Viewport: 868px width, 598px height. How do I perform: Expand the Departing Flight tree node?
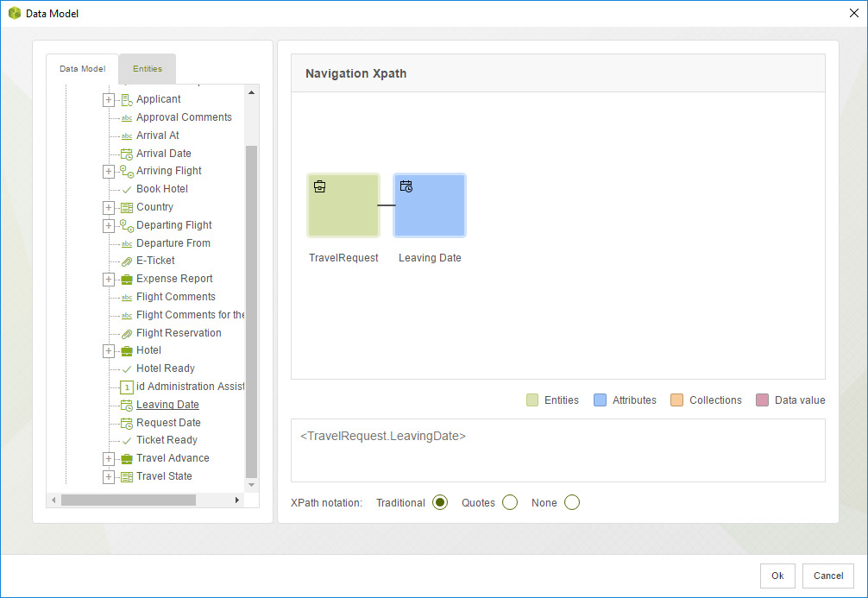pyautogui.click(x=109, y=225)
